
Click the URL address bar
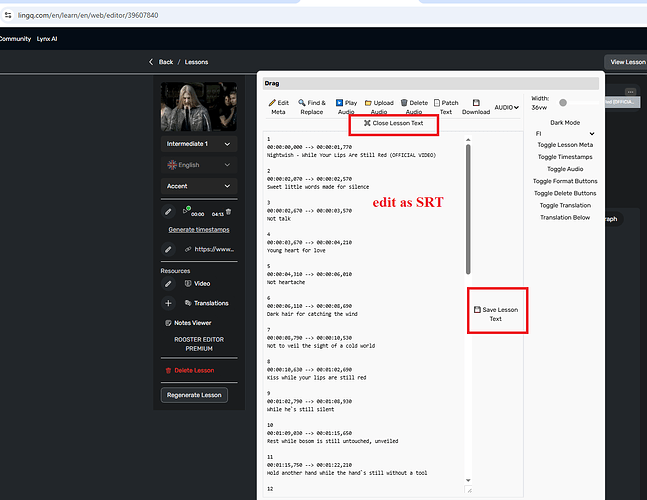[x=326, y=16]
